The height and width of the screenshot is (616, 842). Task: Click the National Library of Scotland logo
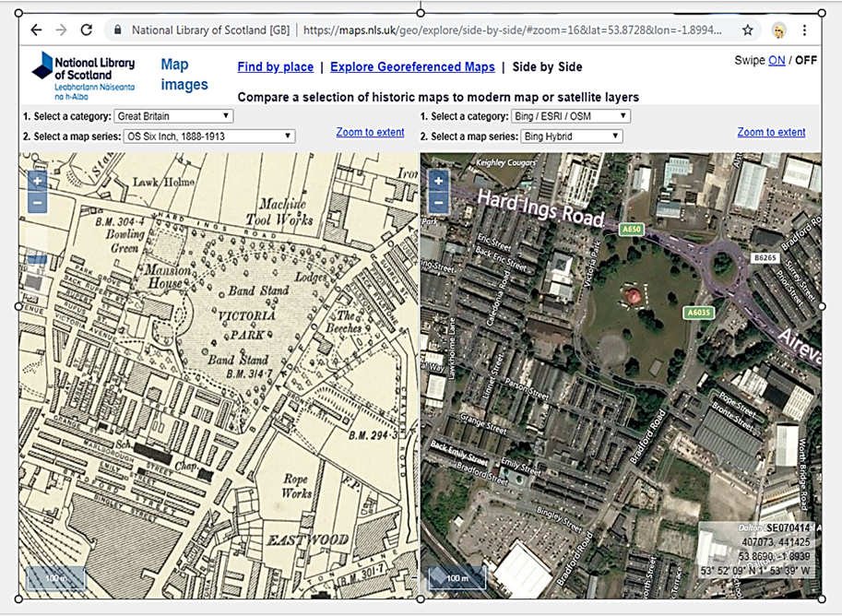pos(83,76)
